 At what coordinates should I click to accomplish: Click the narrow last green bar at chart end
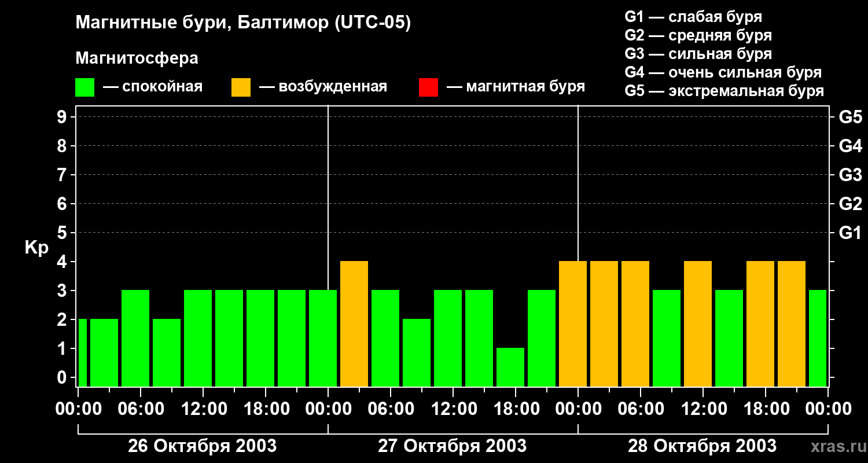(x=817, y=338)
